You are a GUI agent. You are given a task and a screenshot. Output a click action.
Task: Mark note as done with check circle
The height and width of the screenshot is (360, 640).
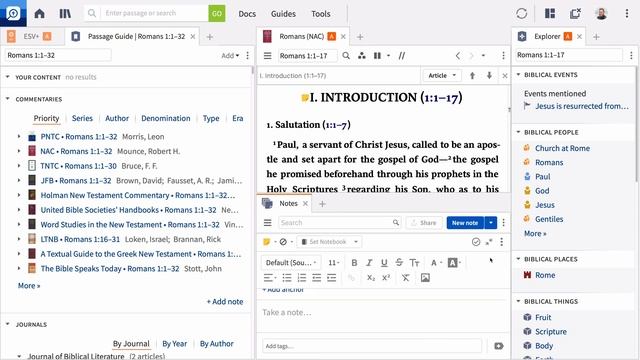(x=476, y=242)
